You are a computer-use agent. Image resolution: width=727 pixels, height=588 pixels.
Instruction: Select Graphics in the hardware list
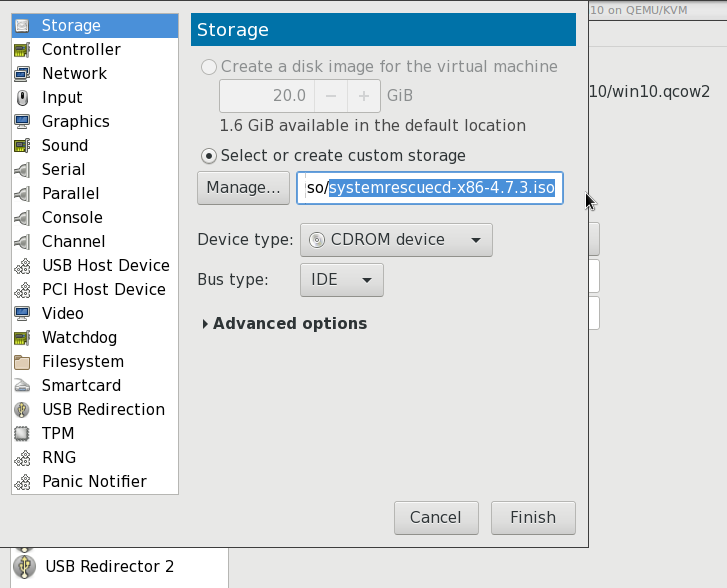pyautogui.click(x=75, y=122)
